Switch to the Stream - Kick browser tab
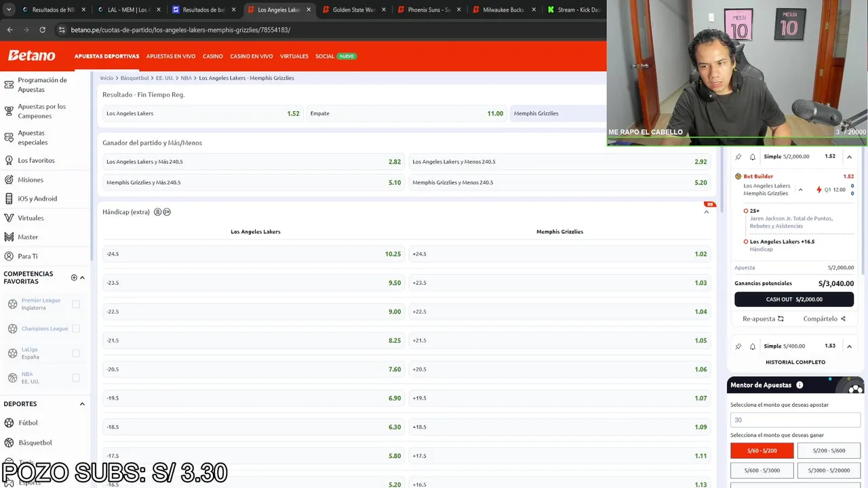 [574, 9]
